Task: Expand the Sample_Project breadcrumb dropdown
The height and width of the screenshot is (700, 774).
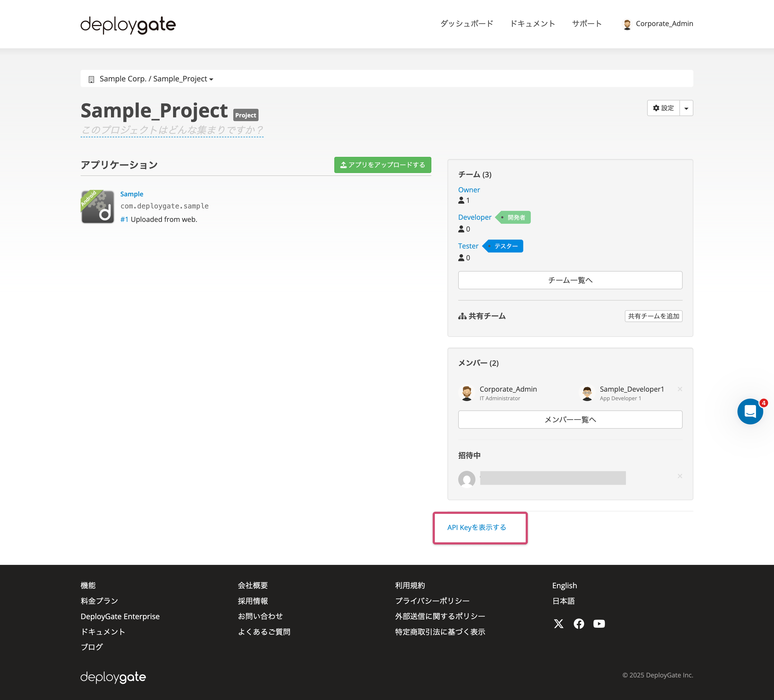Action: pyautogui.click(x=212, y=79)
